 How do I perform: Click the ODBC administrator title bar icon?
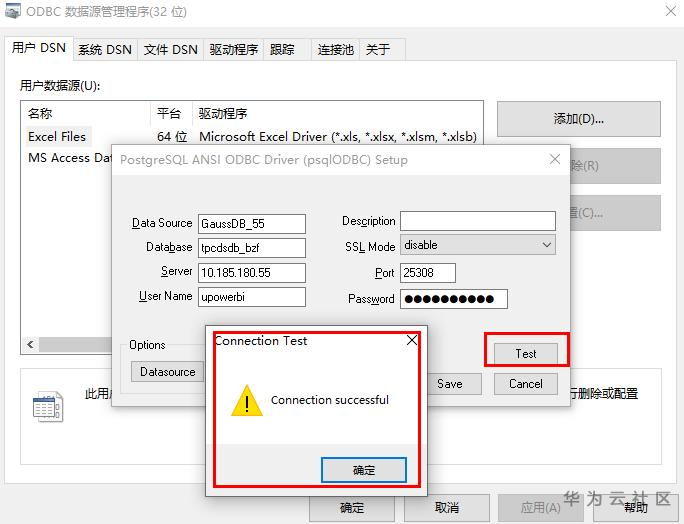12,10
